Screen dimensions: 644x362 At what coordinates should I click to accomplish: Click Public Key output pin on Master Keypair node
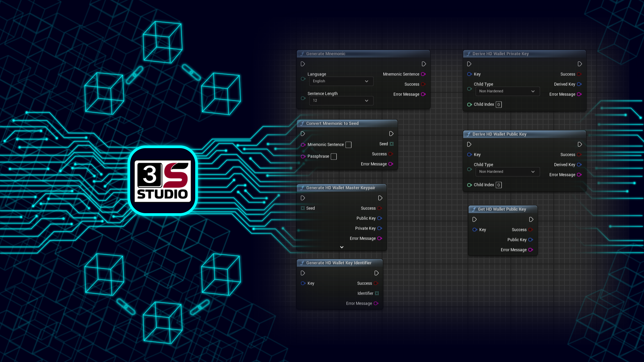pos(380,218)
